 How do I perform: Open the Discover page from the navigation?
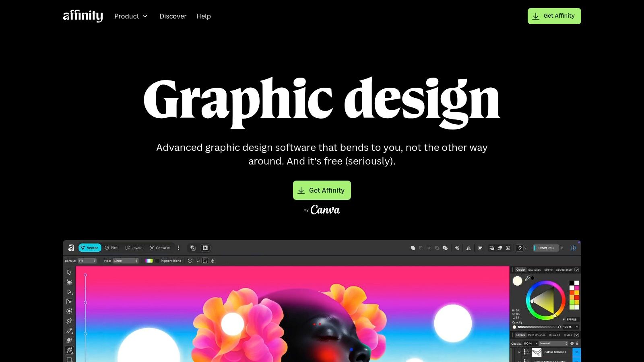pyautogui.click(x=173, y=16)
